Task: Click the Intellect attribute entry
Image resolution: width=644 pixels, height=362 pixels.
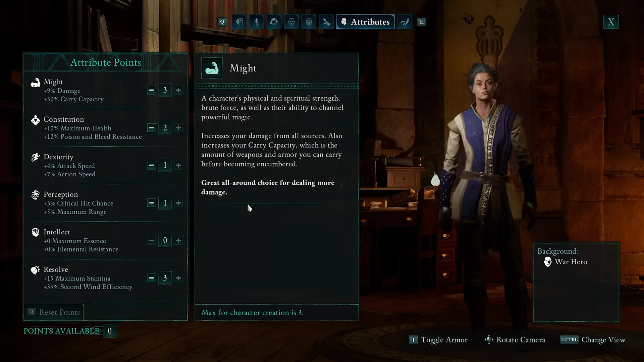Action: pyautogui.click(x=105, y=240)
